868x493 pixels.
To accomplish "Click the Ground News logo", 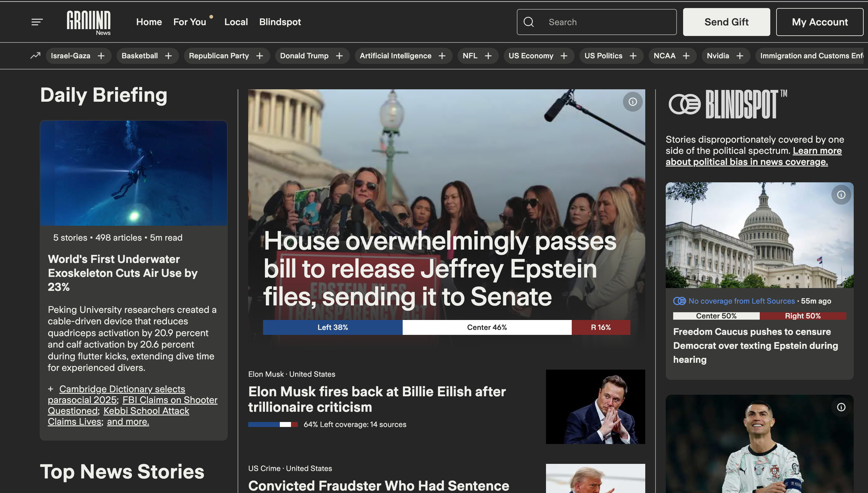I will (x=89, y=22).
